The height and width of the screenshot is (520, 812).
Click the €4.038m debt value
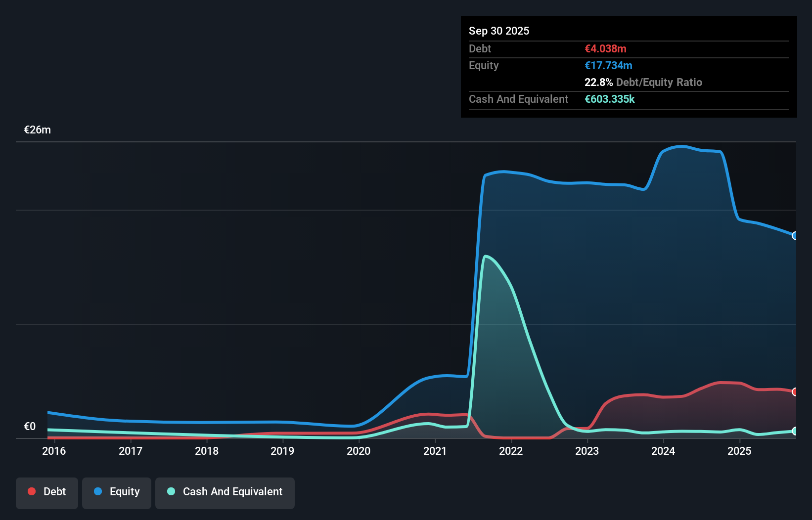coord(605,48)
